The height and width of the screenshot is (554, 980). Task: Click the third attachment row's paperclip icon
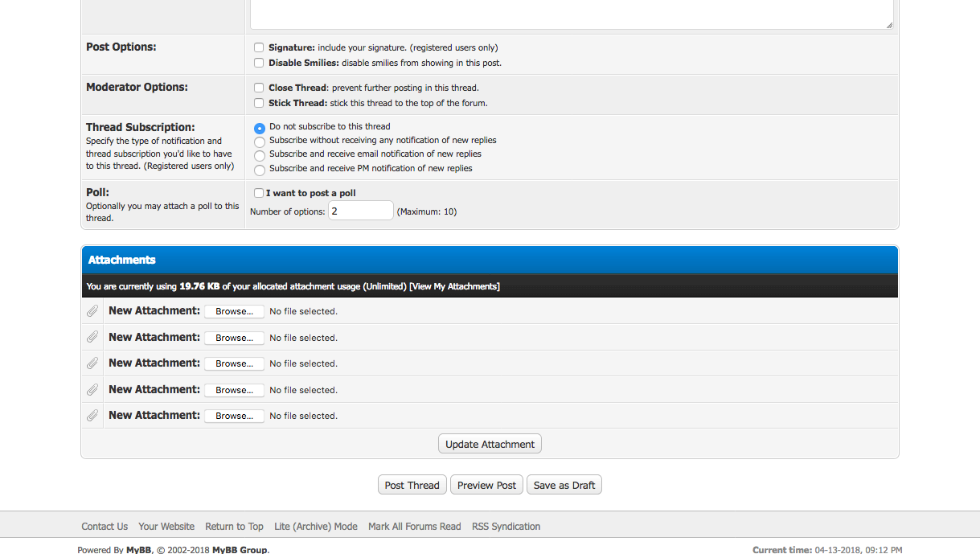92,363
